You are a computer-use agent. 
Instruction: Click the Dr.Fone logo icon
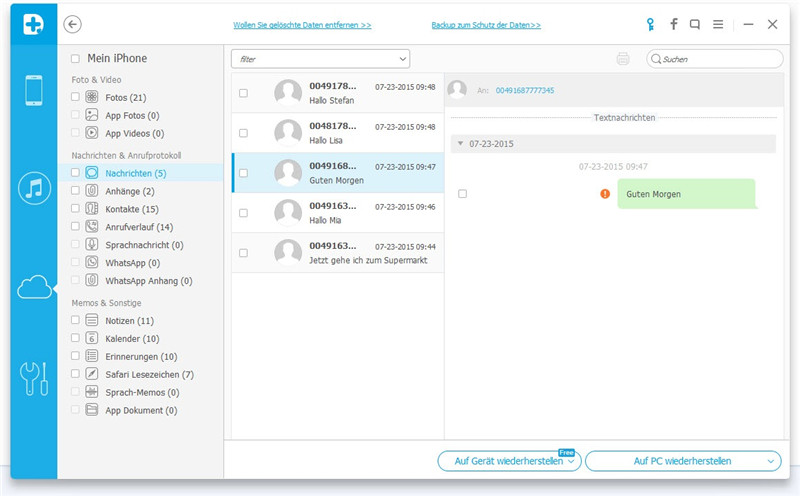click(x=34, y=24)
